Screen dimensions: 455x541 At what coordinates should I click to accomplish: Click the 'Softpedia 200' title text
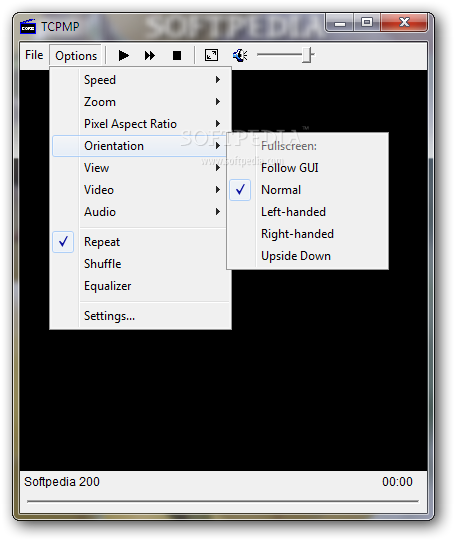click(62, 482)
